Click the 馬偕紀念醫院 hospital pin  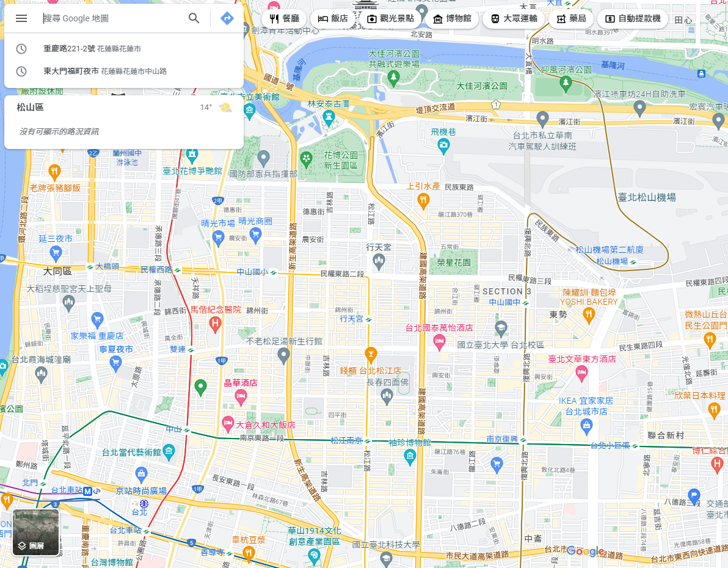(214, 324)
